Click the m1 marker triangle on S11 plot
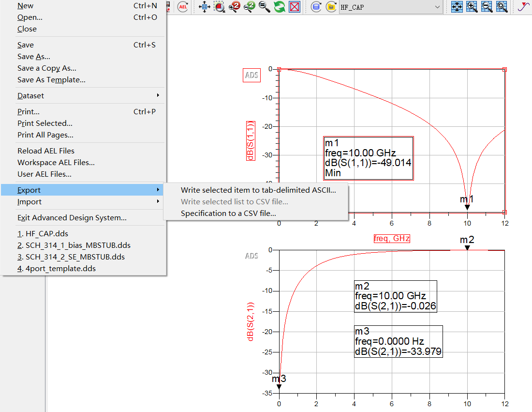 tap(467, 207)
